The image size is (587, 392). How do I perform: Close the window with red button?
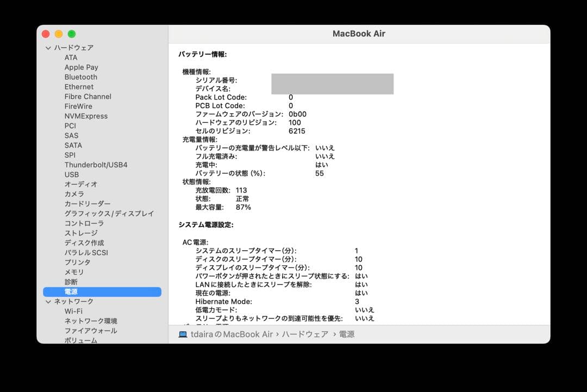tap(46, 34)
